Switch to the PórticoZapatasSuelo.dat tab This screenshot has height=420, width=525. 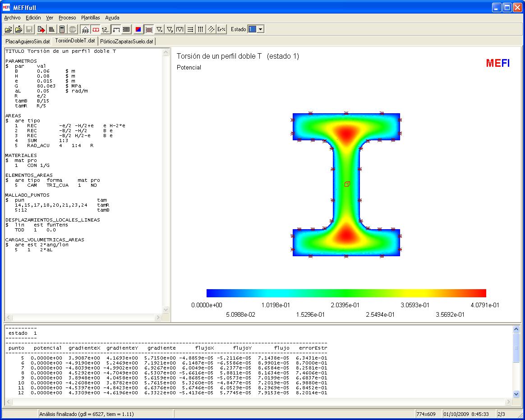pos(127,42)
